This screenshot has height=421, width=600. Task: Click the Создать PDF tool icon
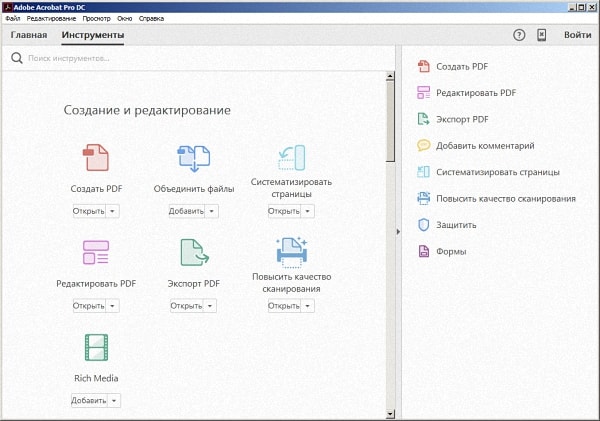click(96, 158)
